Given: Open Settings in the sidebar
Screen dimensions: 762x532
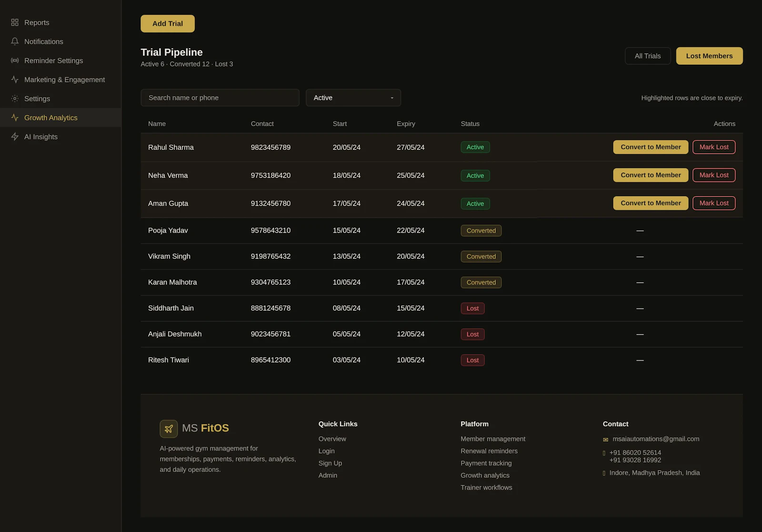Looking at the screenshot, I should (60, 99).
